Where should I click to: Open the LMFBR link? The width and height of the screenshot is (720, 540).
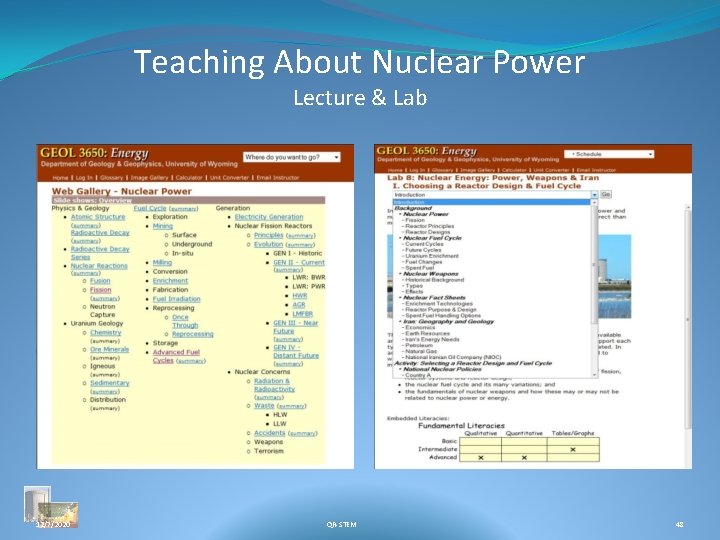(x=303, y=314)
